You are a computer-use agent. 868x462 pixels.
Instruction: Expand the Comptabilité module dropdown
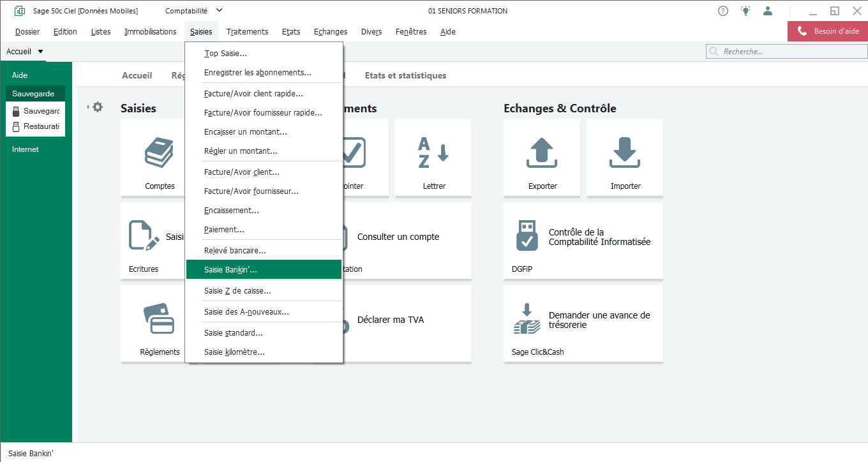click(220, 10)
